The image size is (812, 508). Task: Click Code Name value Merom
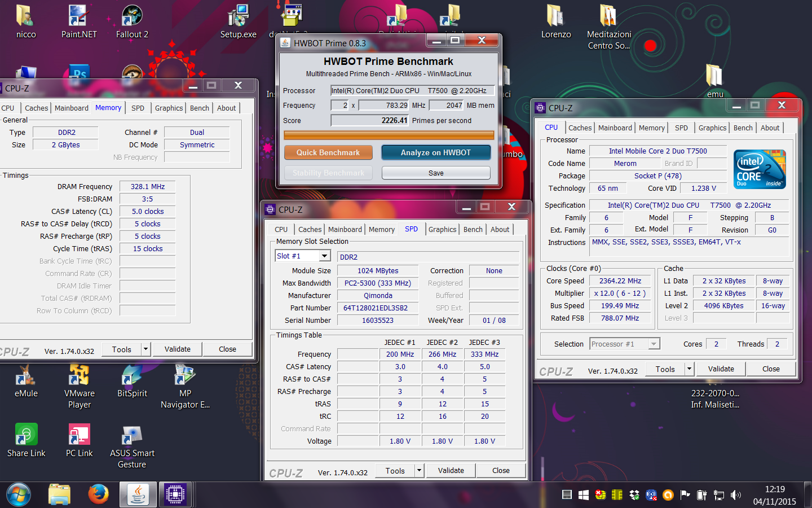tap(625, 163)
